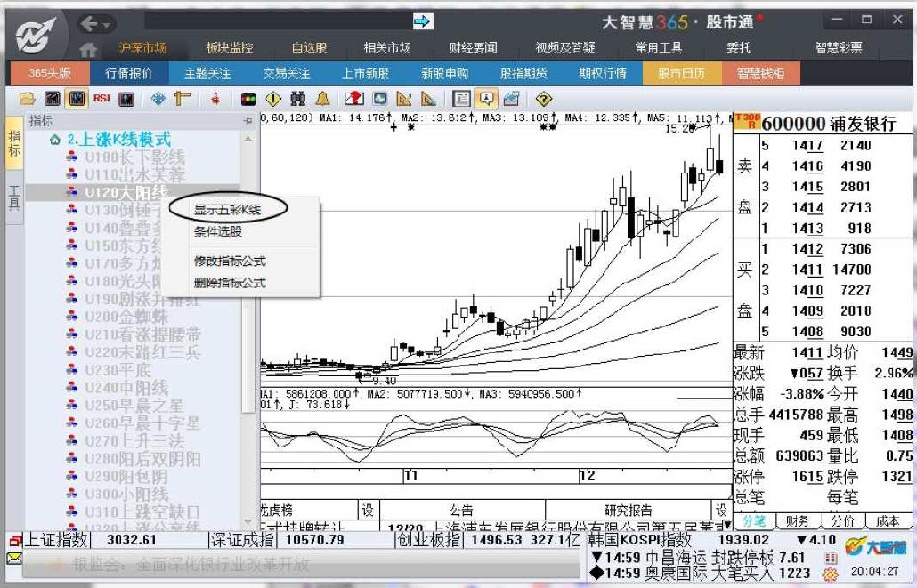Switch to the 智慧钱柜 tab
Screen dimensions: 917x588
(x=760, y=74)
